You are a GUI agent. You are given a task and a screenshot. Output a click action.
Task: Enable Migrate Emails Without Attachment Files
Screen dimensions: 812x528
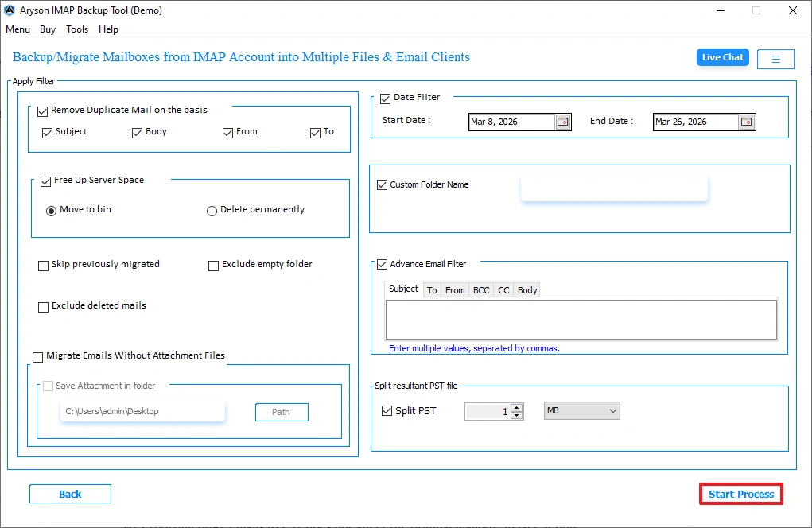point(37,357)
